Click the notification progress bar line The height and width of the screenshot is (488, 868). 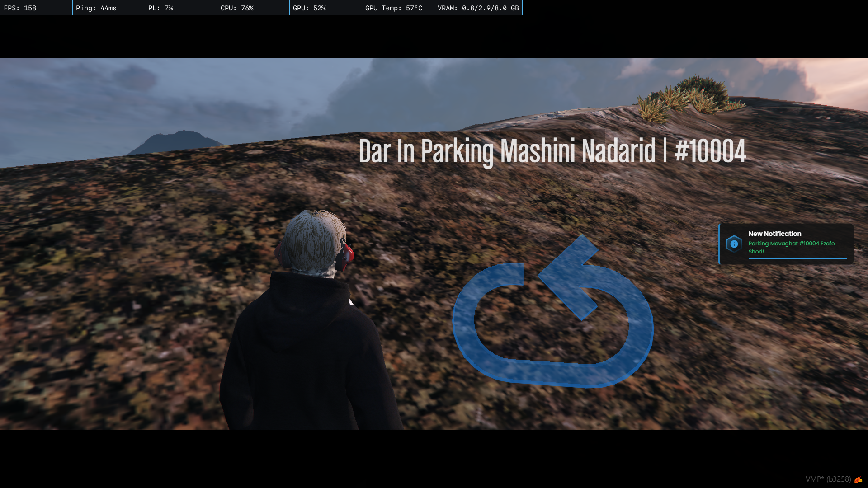(x=797, y=259)
